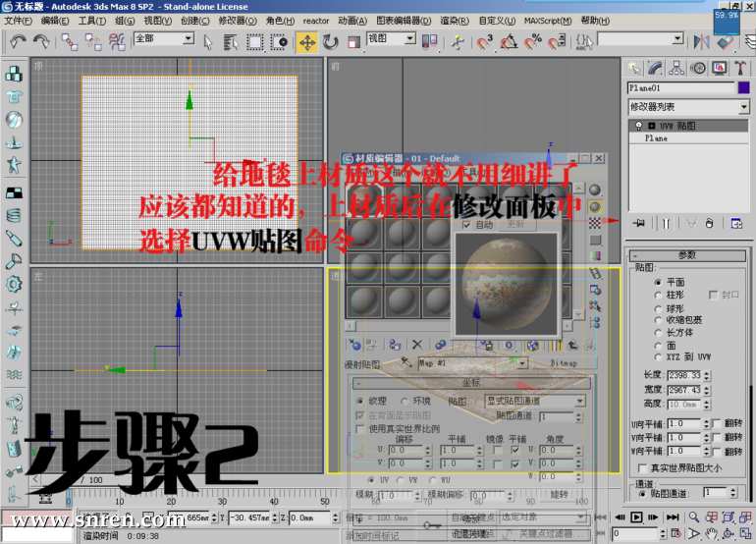The width and height of the screenshot is (756, 544).
Task: Click the Undo arrow in main toolbar
Action: (x=19, y=42)
